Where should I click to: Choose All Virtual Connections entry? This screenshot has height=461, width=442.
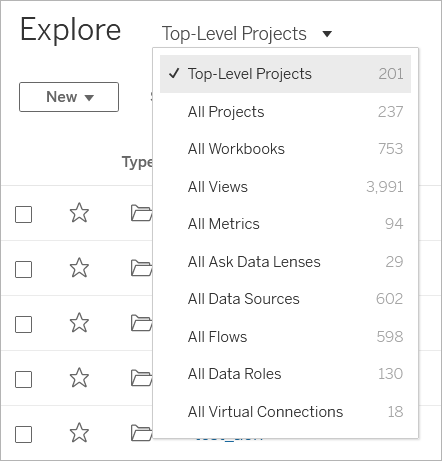pyautogui.click(x=285, y=412)
